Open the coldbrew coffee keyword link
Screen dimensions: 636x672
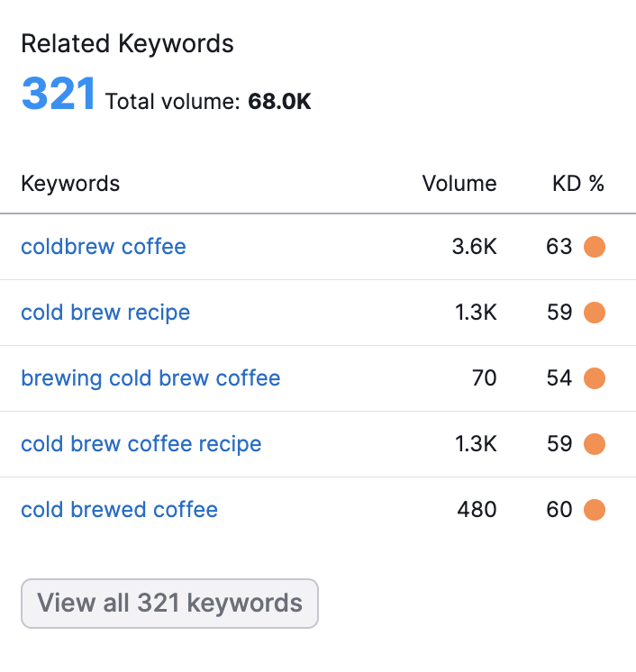click(x=104, y=247)
